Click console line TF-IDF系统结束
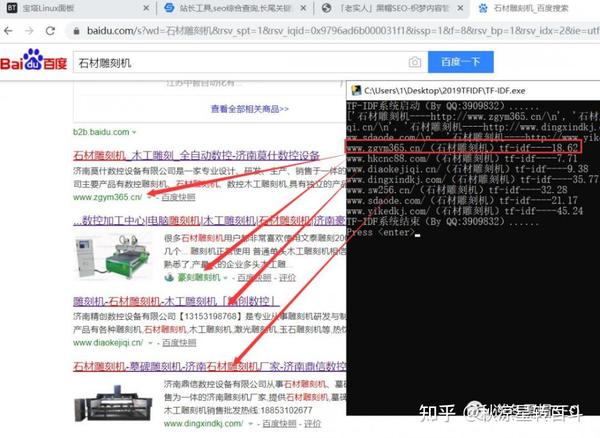This screenshot has height=438, width=600. pyautogui.click(x=442, y=221)
